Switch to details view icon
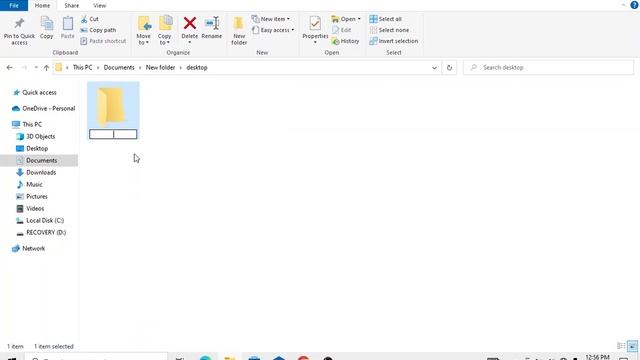 (x=621, y=346)
